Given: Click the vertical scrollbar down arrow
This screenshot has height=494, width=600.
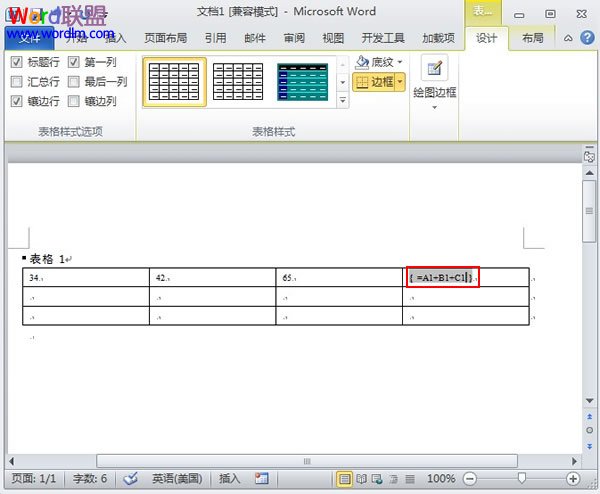Looking at the screenshot, I should pyautogui.click(x=589, y=401).
